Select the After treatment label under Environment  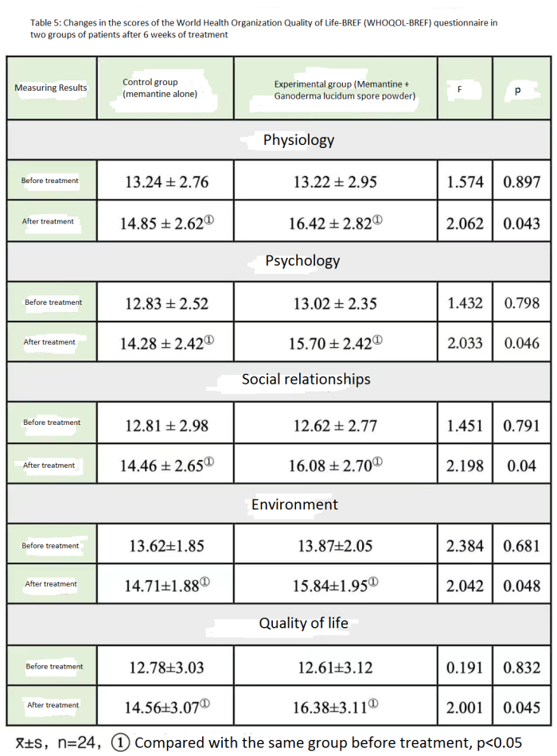(51, 584)
